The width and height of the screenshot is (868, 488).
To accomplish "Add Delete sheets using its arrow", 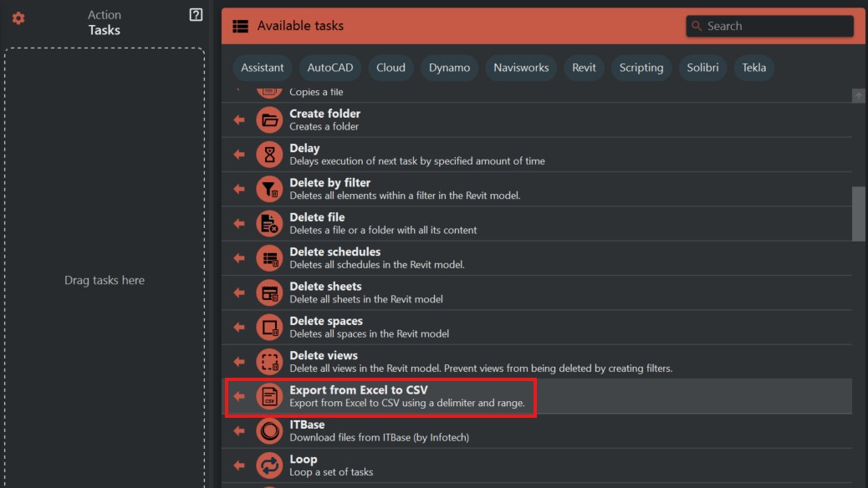I will pos(239,292).
